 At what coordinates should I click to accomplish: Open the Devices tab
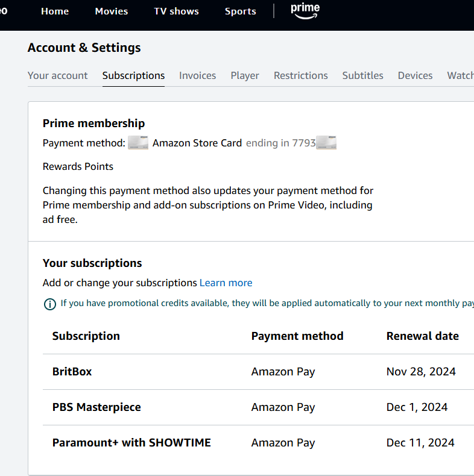pyautogui.click(x=415, y=75)
